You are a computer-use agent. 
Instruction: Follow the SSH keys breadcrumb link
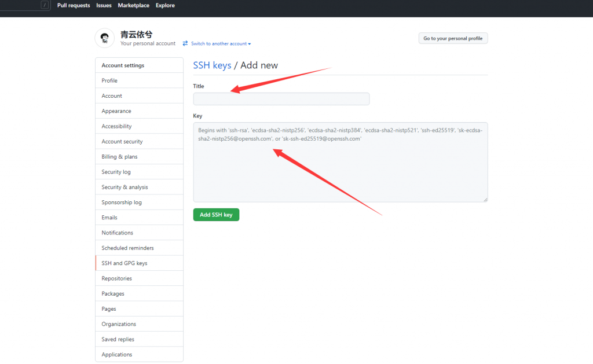(x=212, y=65)
